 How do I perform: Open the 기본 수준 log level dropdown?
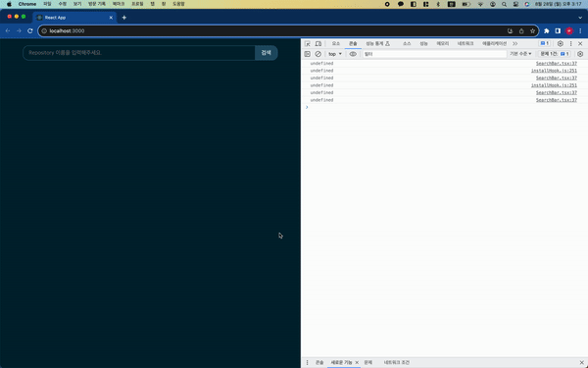pos(520,54)
